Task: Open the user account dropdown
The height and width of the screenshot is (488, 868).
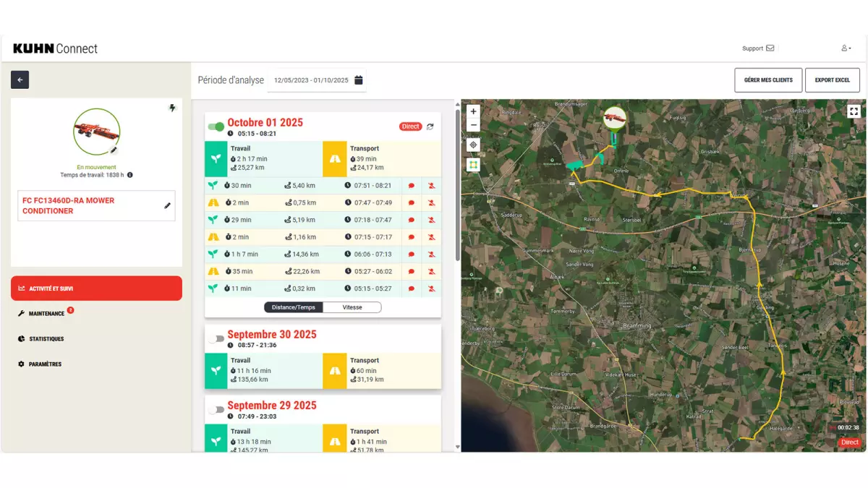Action: point(846,48)
